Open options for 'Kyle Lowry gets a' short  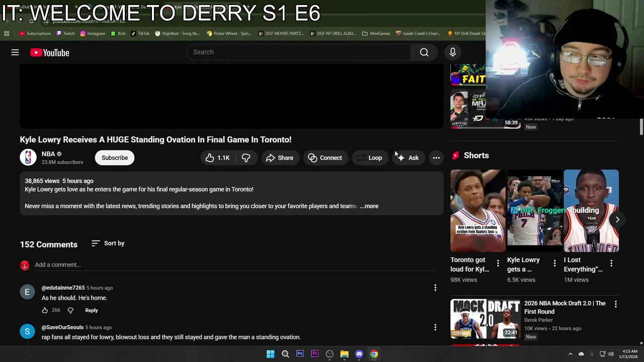click(555, 263)
